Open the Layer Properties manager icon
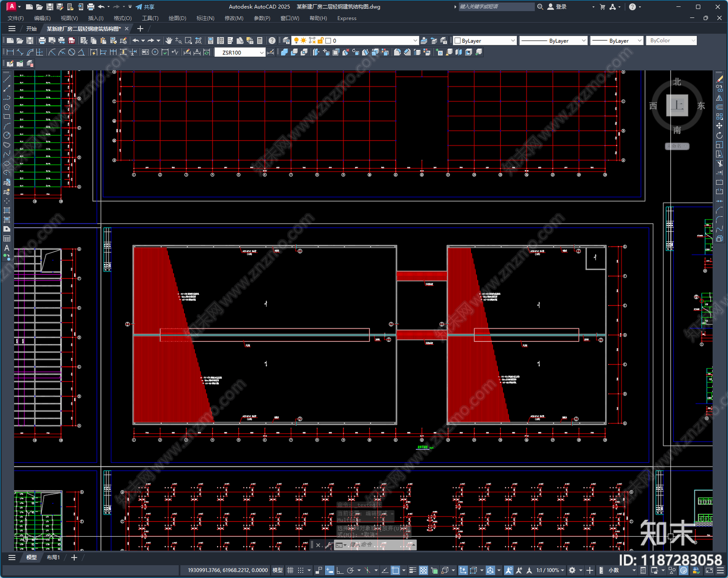 [286, 41]
